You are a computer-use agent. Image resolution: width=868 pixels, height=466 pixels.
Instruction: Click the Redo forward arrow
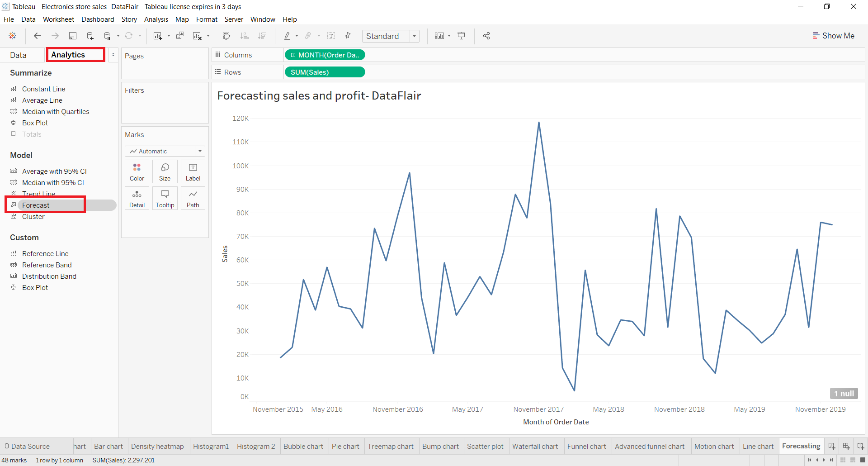click(x=55, y=36)
